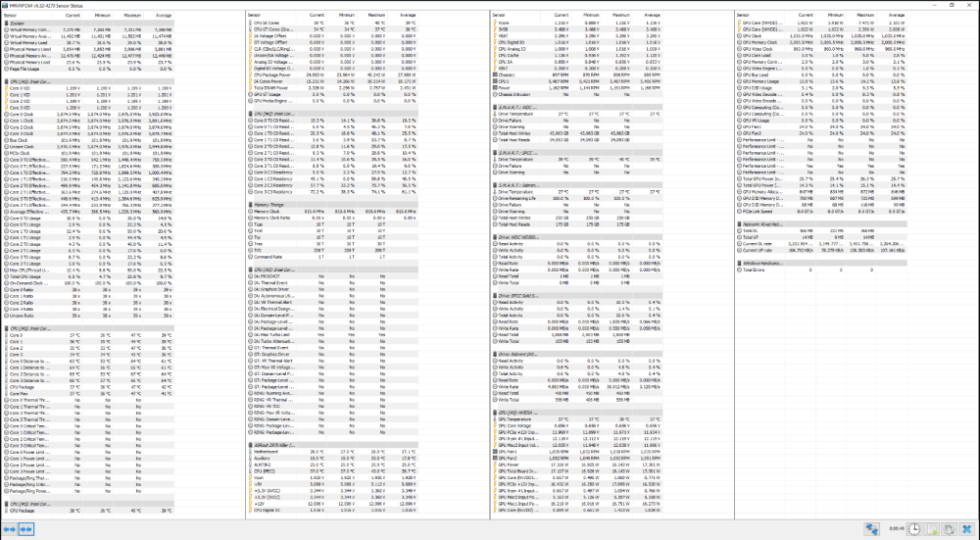This screenshot has width=980, height=540.
Task: Click the blue X close sensors icon
Action: pos(965,529)
